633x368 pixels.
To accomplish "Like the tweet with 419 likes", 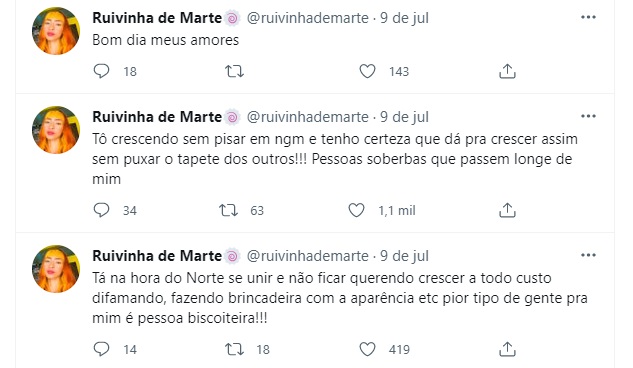I will [367, 349].
